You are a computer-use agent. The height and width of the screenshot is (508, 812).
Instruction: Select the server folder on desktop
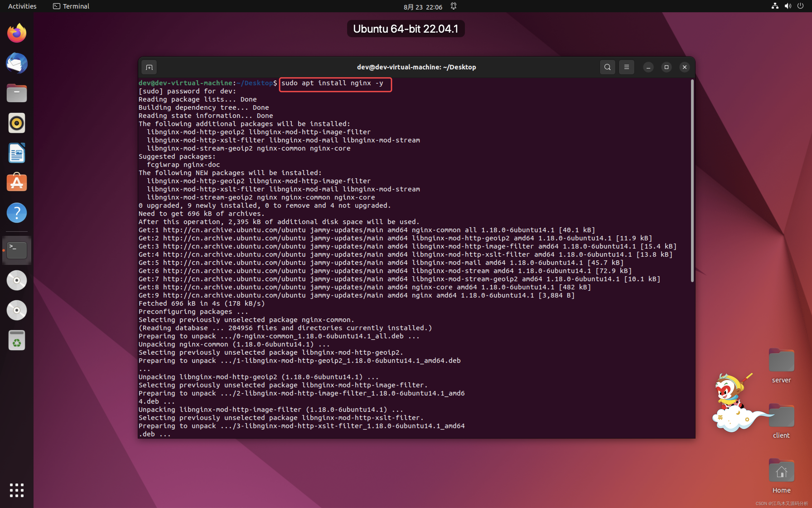(781, 365)
